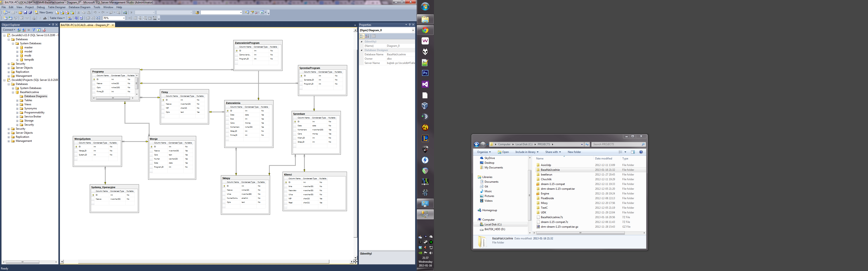Screen dimensions: 868x271
Task: Click the Refresh icon in Object Explorer
Action: 39,30
